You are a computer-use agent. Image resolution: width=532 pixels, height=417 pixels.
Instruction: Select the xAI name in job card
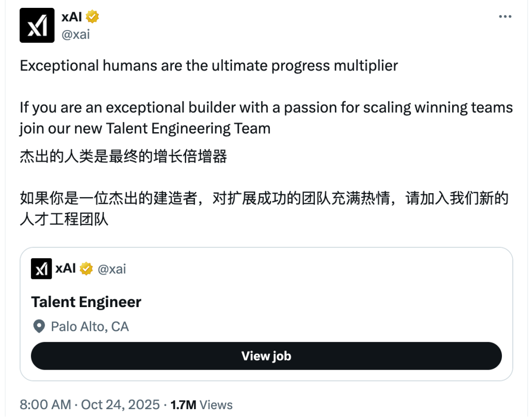click(x=66, y=269)
